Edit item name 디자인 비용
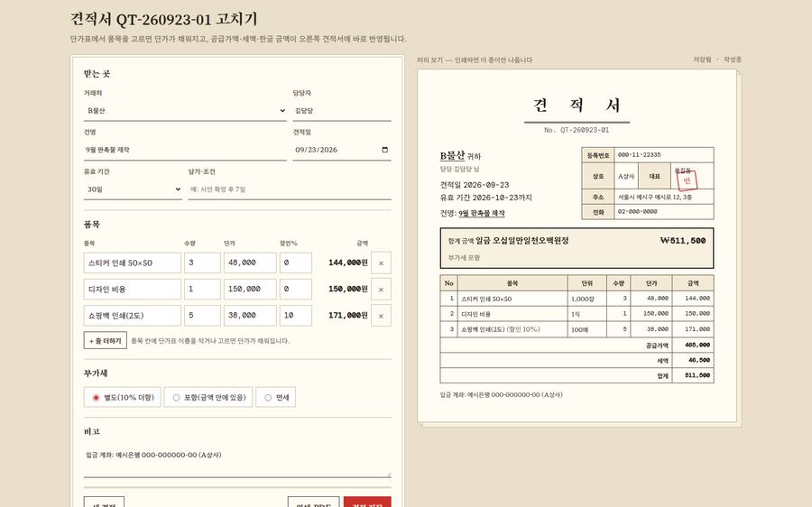Screen dimensions: 812x507 coord(132,289)
